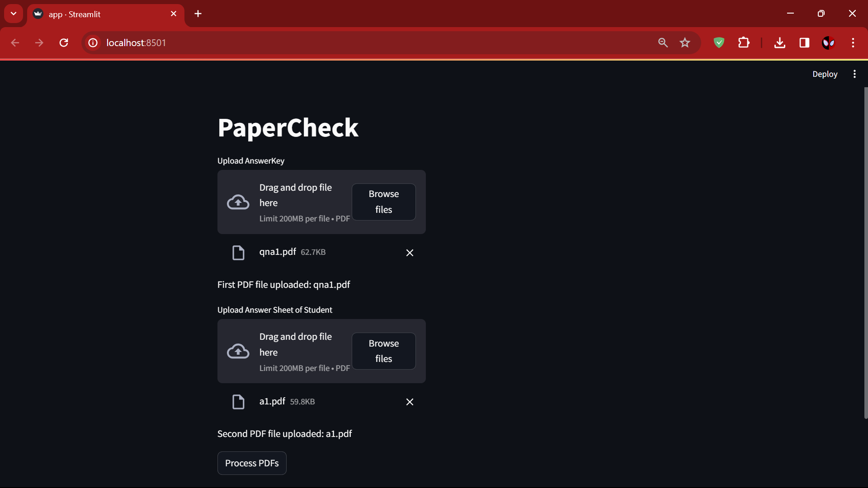Click the Deploy button
This screenshot has width=868, height=488.
[825, 74]
